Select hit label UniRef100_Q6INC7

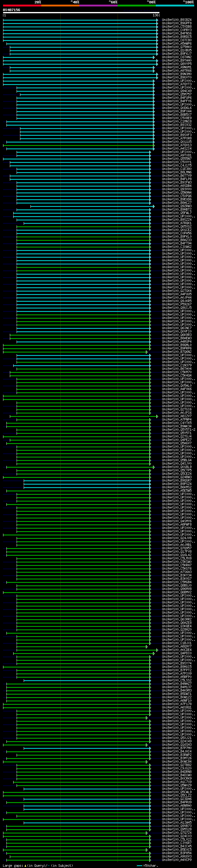[176, 328]
